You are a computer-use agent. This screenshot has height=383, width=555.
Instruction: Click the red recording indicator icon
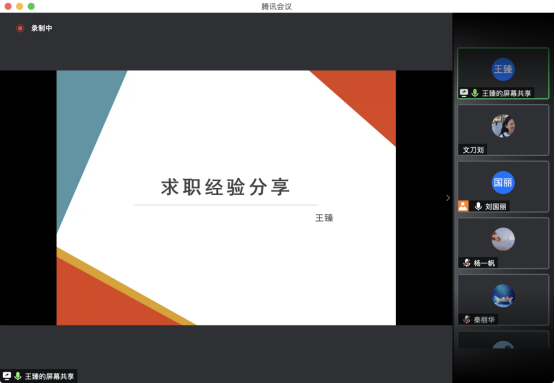click(20, 28)
